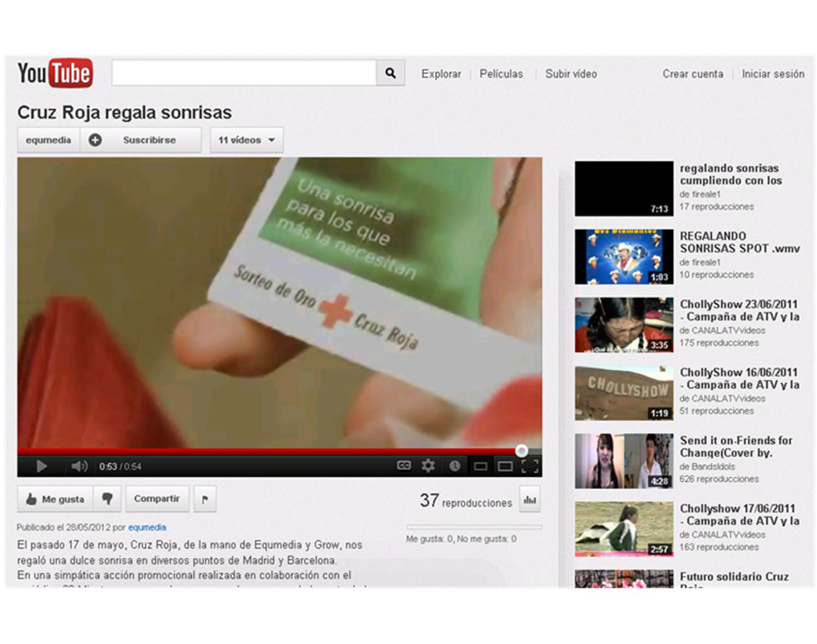Enter fullscreen mode
This screenshot has width=817, height=644.
pos(530,467)
